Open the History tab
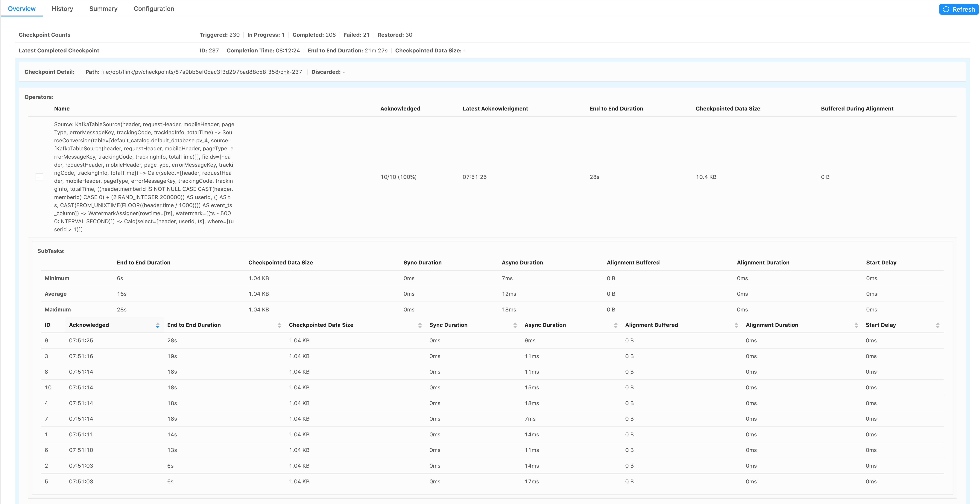Image resolution: width=980 pixels, height=504 pixels. (x=62, y=9)
